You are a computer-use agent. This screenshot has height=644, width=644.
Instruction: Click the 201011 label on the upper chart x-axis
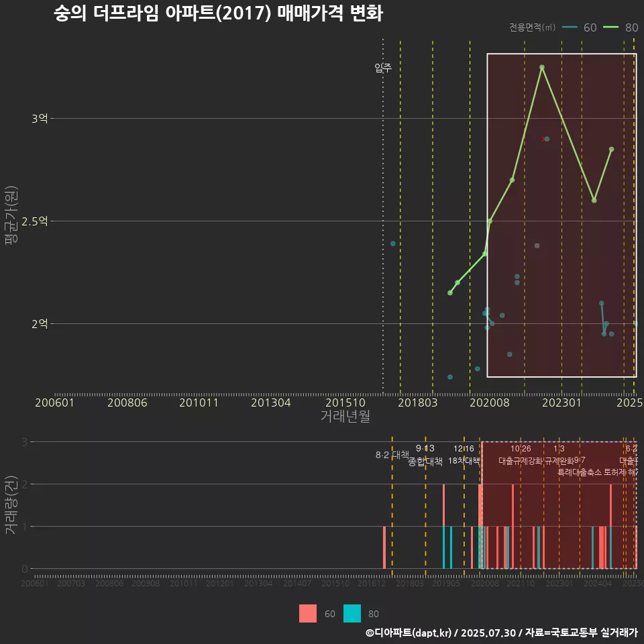point(199,402)
